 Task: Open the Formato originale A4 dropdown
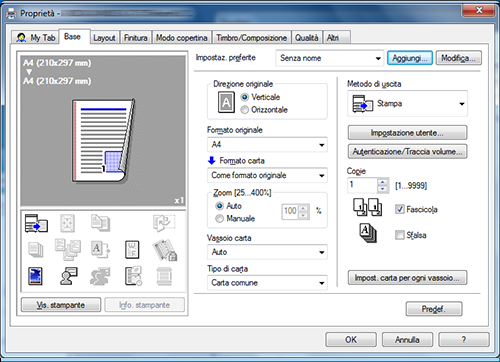click(x=267, y=145)
